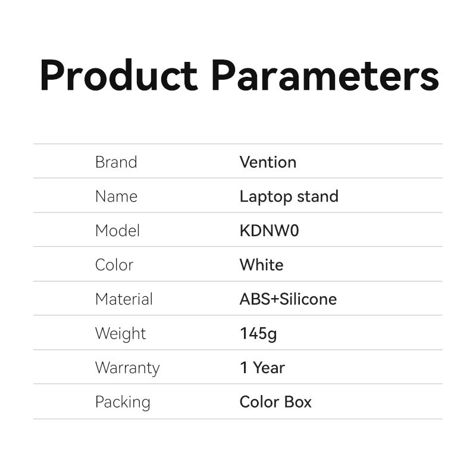Click the word "Parameters" in the heading
This screenshot has height=476, width=476.
pyautogui.click(x=325, y=76)
